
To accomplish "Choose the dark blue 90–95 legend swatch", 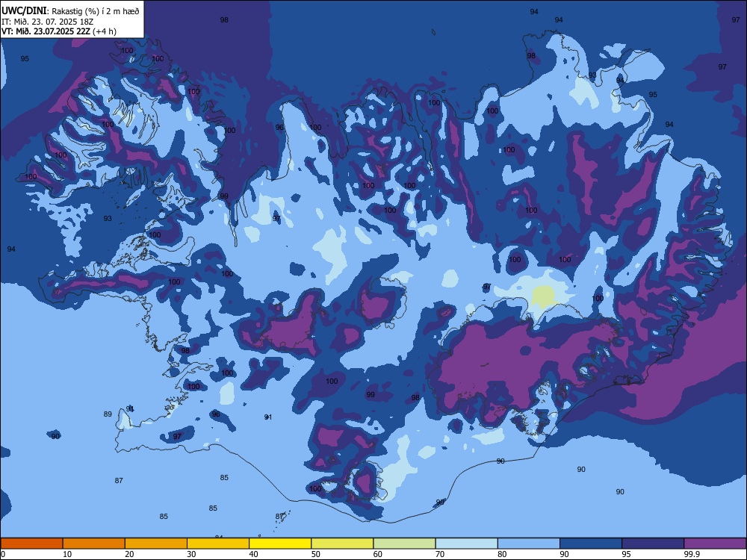I will [x=591, y=544].
